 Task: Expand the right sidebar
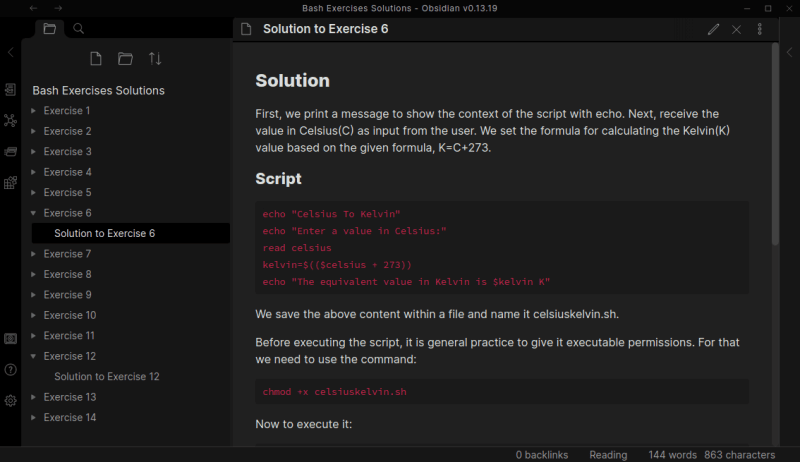pyautogui.click(x=789, y=52)
